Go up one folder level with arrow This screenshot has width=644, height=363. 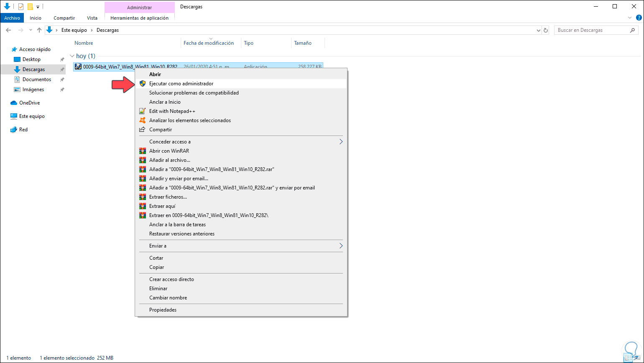pyautogui.click(x=39, y=30)
